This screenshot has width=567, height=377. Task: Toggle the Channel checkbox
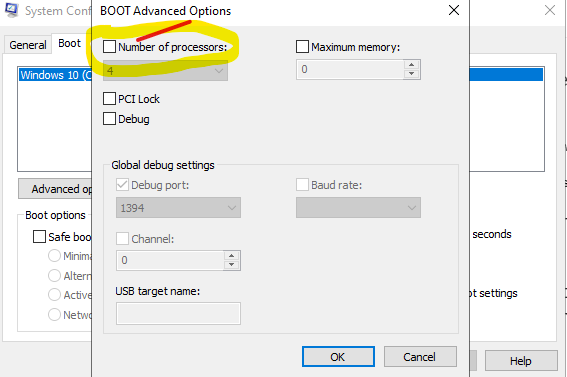tap(122, 239)
